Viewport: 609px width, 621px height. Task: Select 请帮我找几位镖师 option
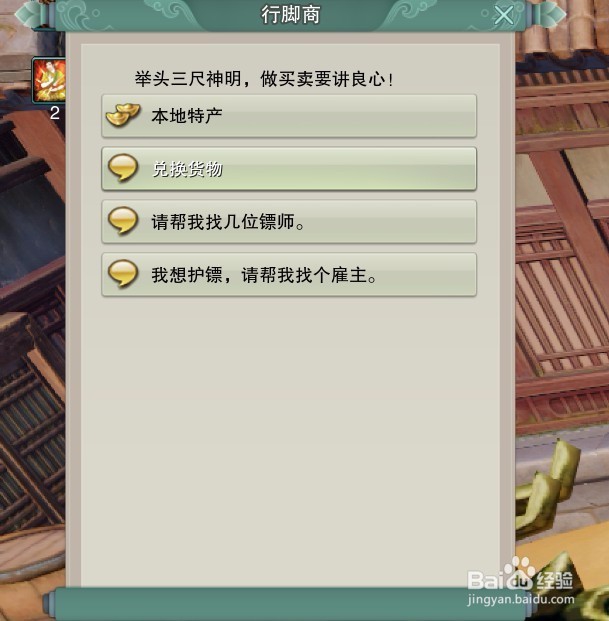pos(289,221)
